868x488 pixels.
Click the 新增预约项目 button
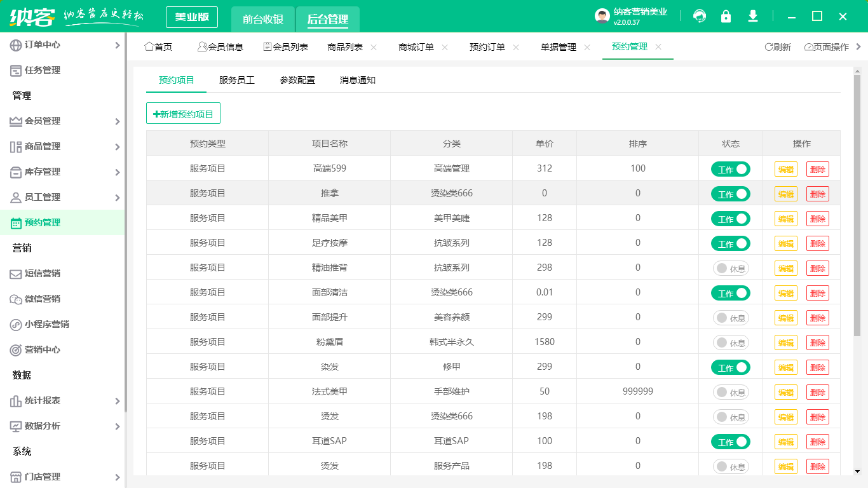pos(183,114)
